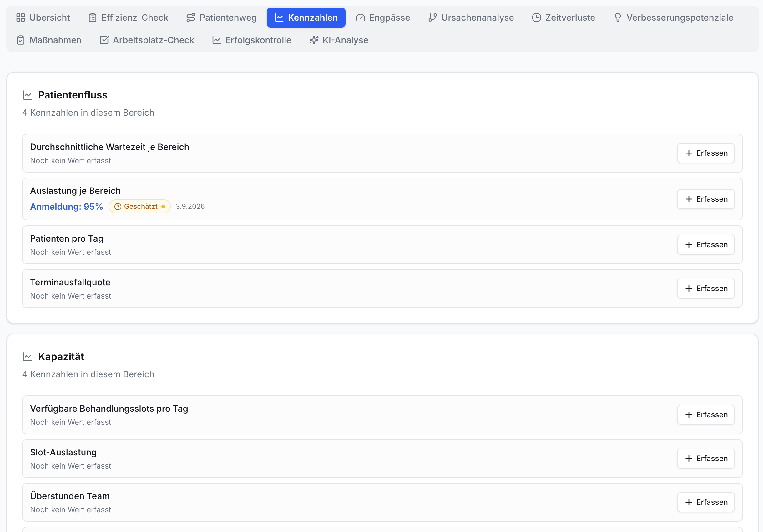This screenshot has width=763, height=532.
Task: Click the Slot-Auslastung label
Action: pos(63,452)
